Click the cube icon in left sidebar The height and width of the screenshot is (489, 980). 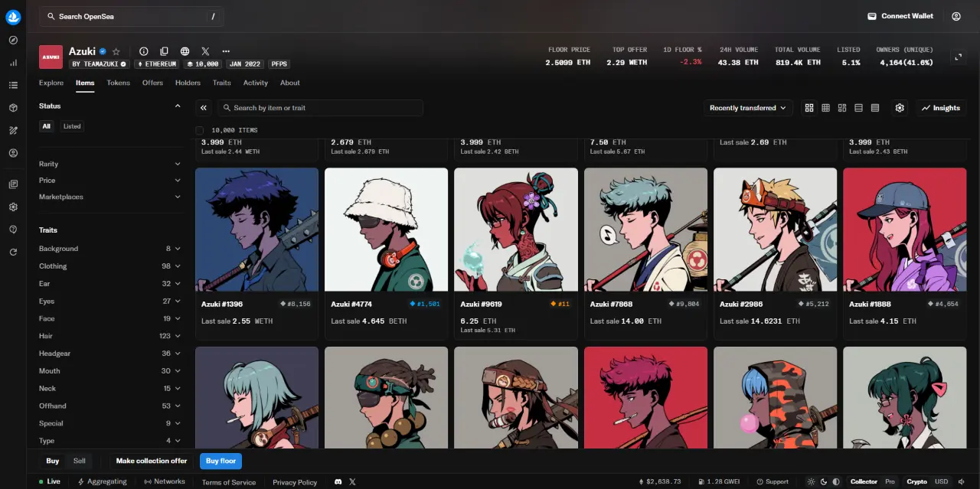coord(13,108)
